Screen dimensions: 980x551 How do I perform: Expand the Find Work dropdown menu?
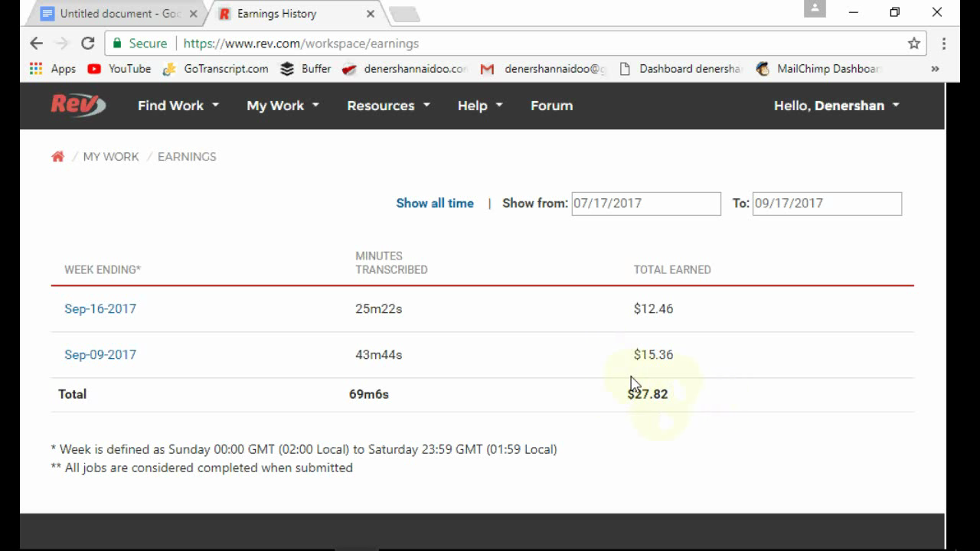click(x=178, y=106)
